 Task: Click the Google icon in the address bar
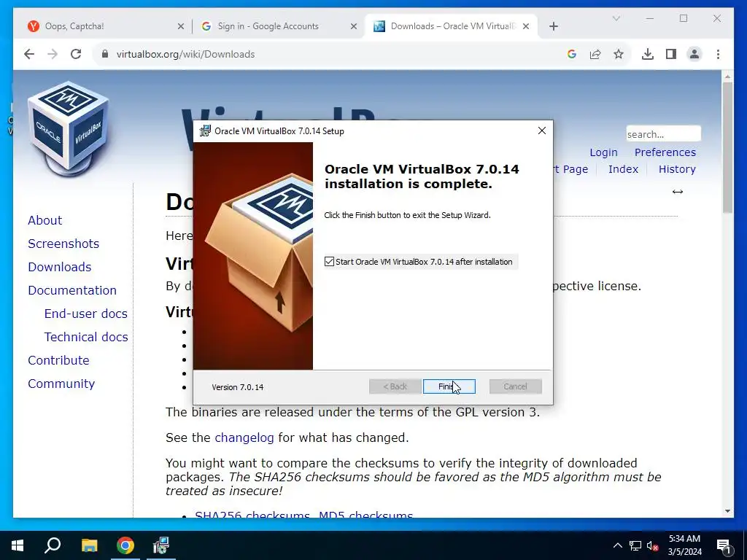coord(572,54)
